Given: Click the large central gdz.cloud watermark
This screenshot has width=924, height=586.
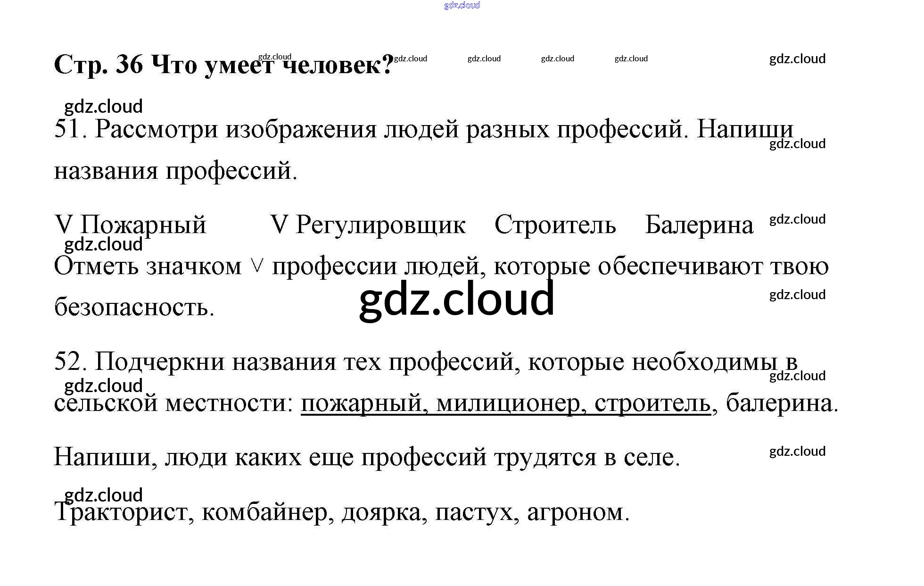Looking at the screenshot, I should (x=456, y=299).
